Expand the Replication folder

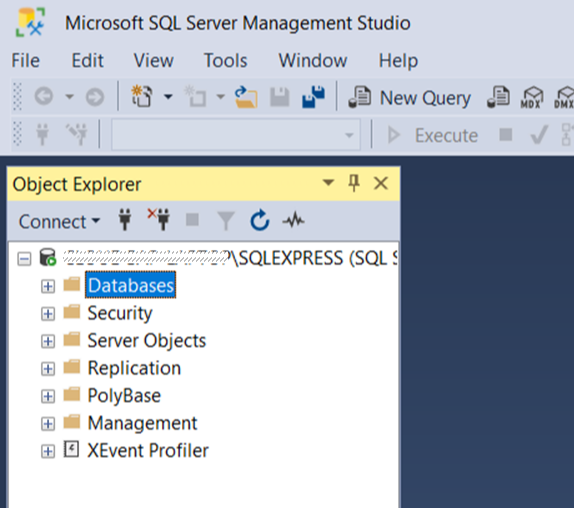click(x=48, y=369)
